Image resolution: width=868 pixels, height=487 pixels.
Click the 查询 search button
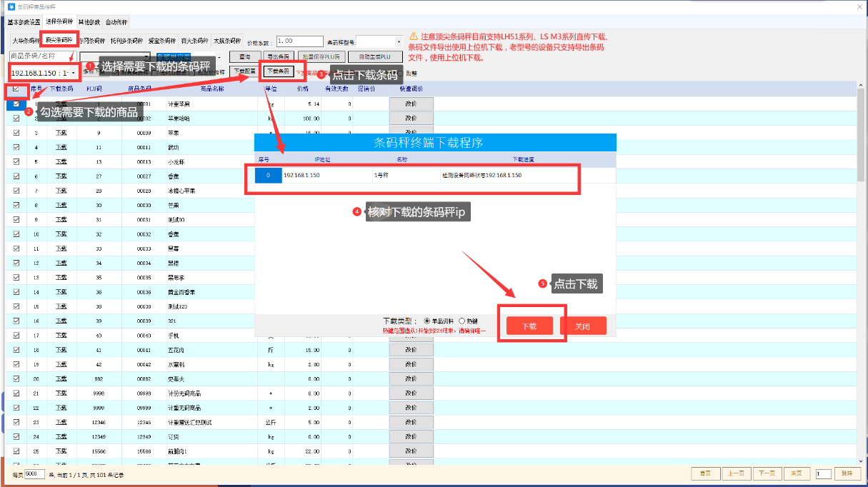pyautogui.click(x=244, y=56)
